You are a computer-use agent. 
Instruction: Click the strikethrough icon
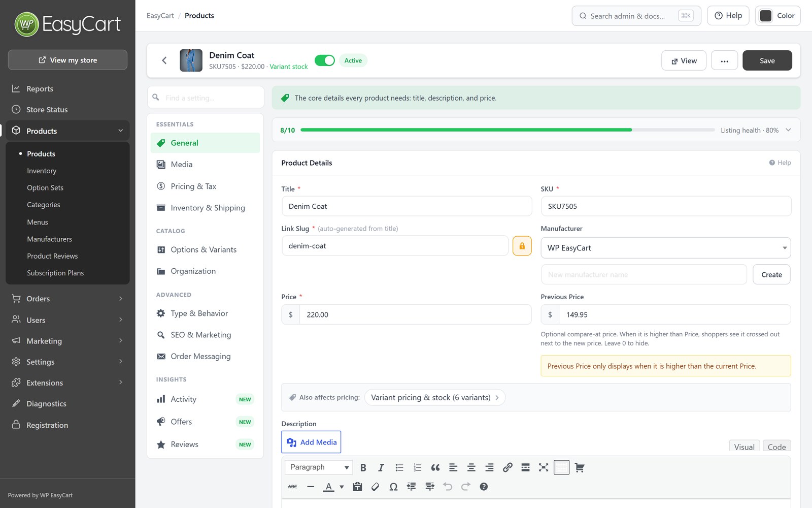(293, 487)
